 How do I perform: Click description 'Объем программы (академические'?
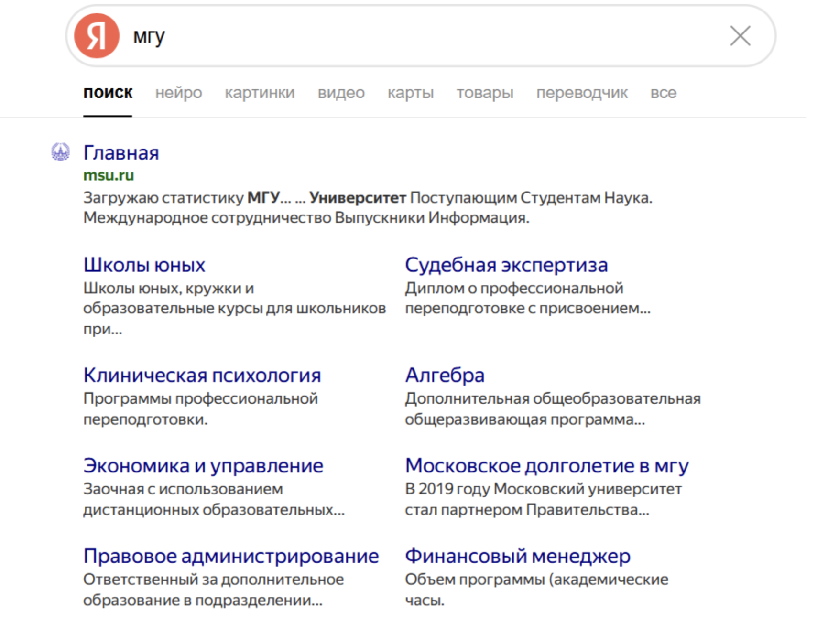536,579
